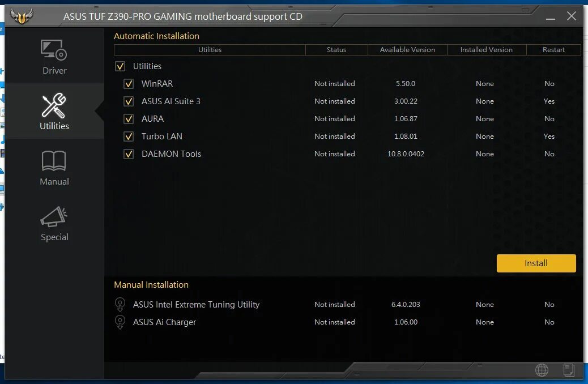Click ASUS Ai Charger install icon

point(120,322)
